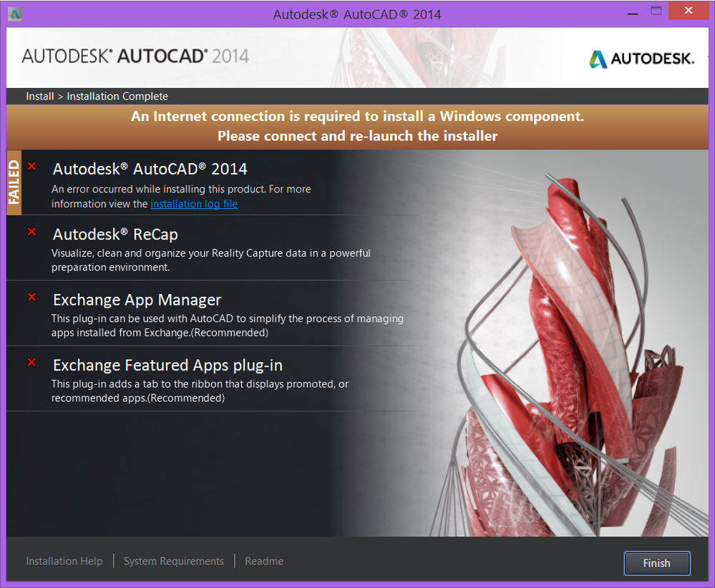Click red X beside Autodesk AutoCAD 2014
715x588 pixels.
coord(31,167)
